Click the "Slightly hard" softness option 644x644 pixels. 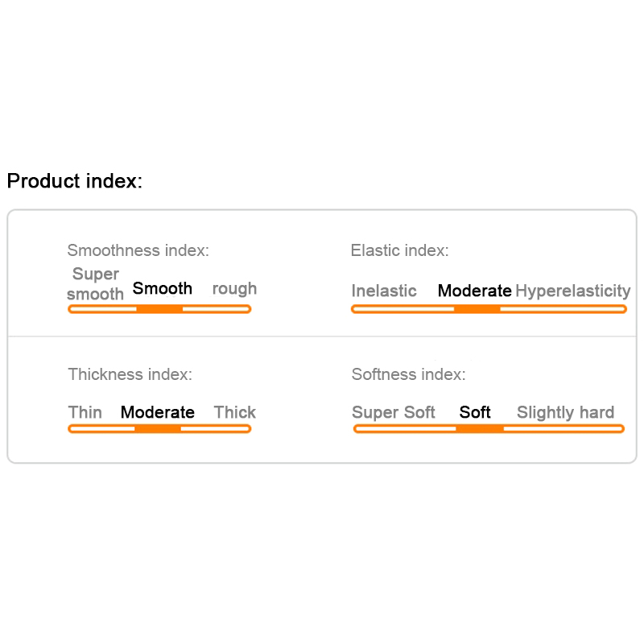coord(565,412)
